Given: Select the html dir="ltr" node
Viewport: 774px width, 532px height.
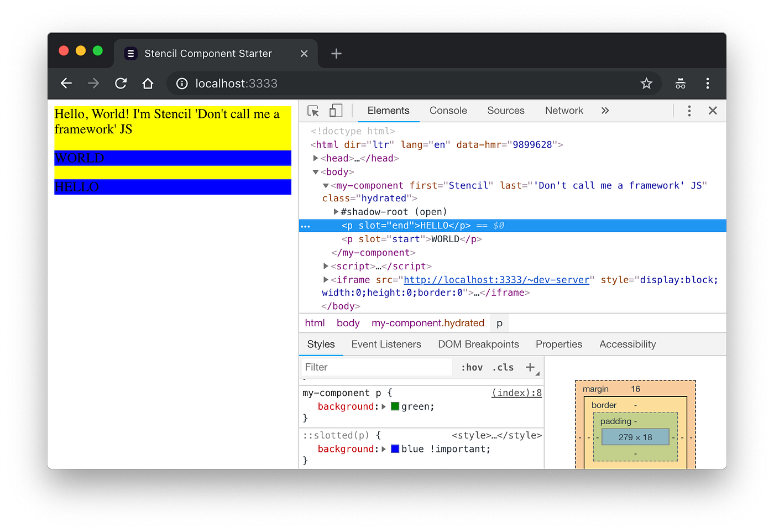Looking at the screenshot, I should [x=437, y=144].
